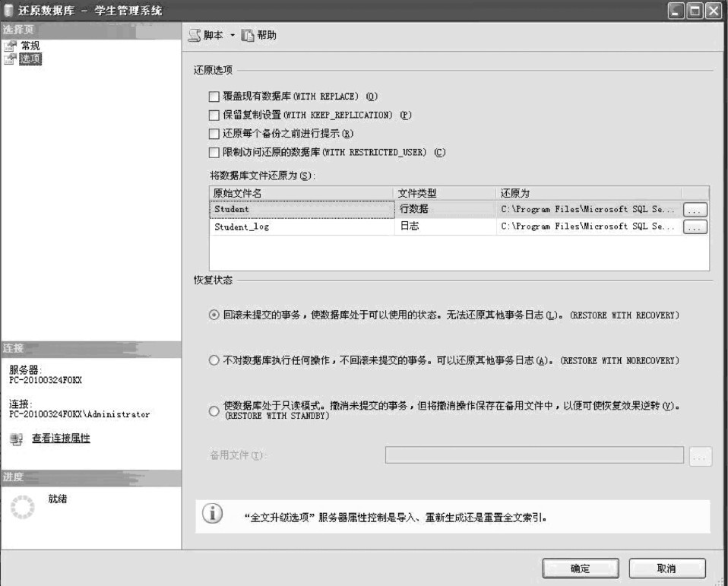The width and height of the screenshot is (728, 586).
Task: Click the 脚本 (Script) toolbar button
Action: coord(206,35)
